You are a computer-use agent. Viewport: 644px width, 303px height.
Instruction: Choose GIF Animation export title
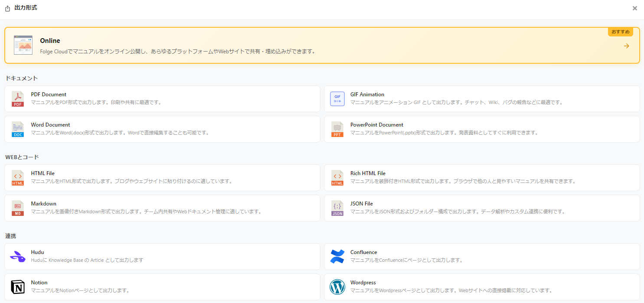[367, 94]
